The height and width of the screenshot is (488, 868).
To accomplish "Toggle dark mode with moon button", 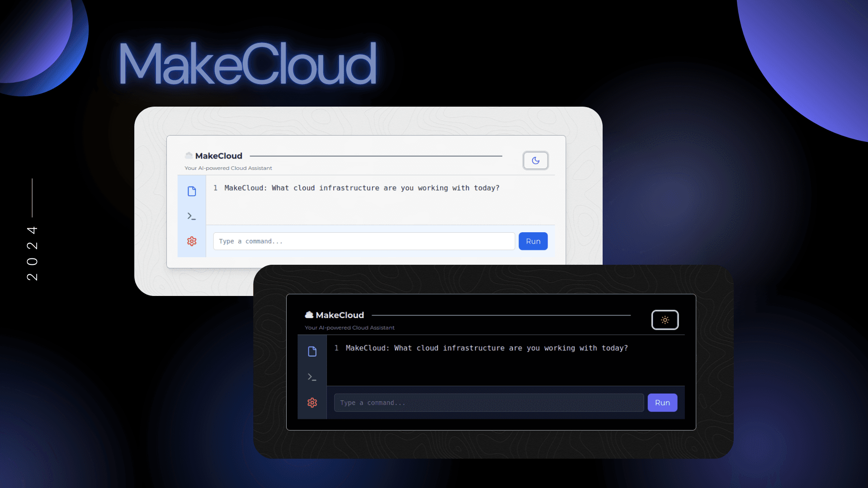I will tap(536, 160).
